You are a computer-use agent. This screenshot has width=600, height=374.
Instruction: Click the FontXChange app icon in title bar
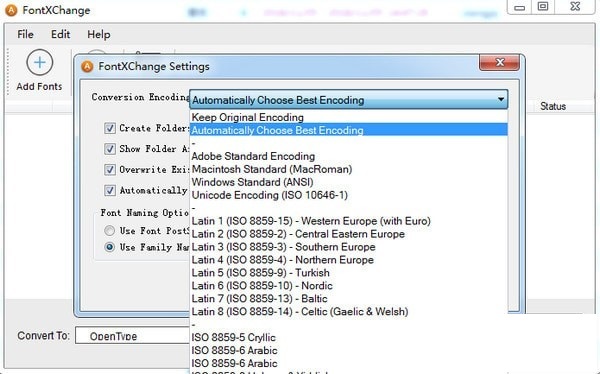[x=11, y=10]
